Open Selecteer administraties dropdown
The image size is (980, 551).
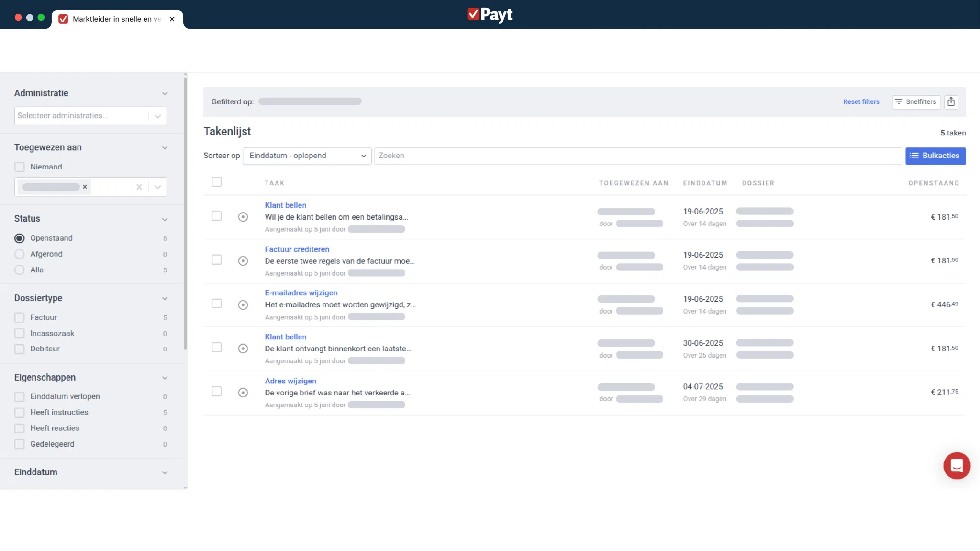click(90, 116)
